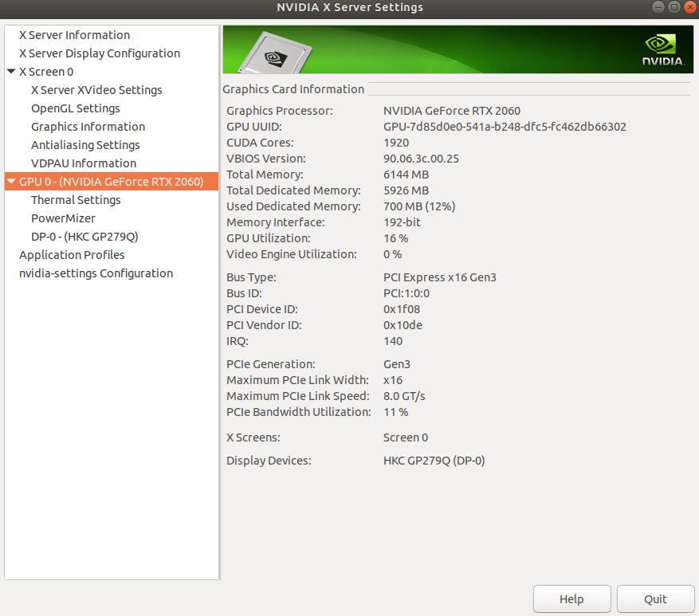View VDPAU Information
Image resolution: width=699 pixels, height=616 pixels.
[84, 163]
